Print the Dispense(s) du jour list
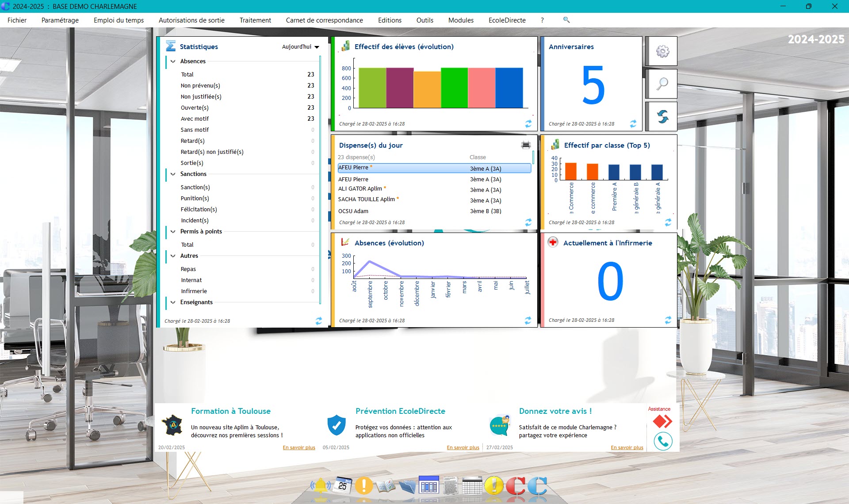The height and width of the screenshot is (504, 849). (x=526, y=145)
